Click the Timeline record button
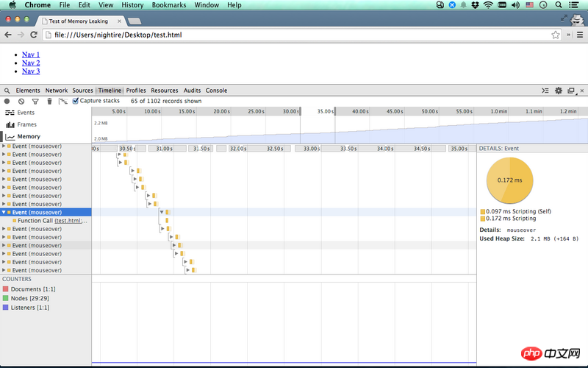The image size is (588, 368). pyautogui.click(x=7, y=101)
